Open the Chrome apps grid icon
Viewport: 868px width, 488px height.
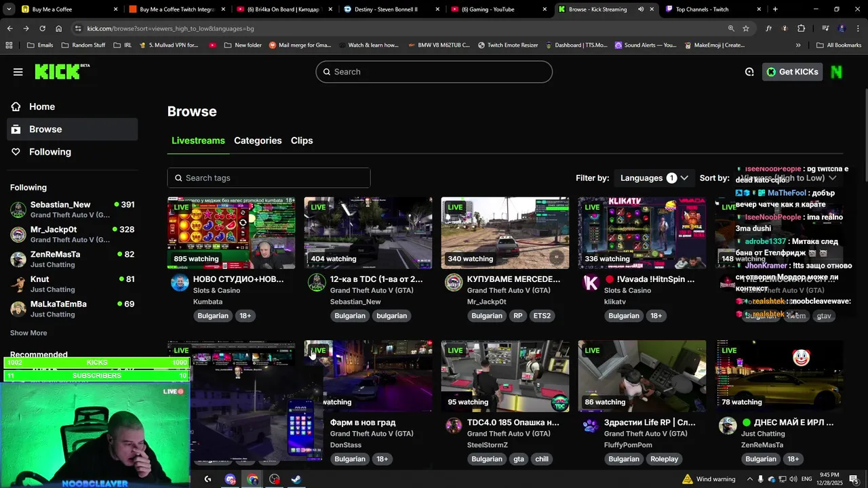(9, 45)
